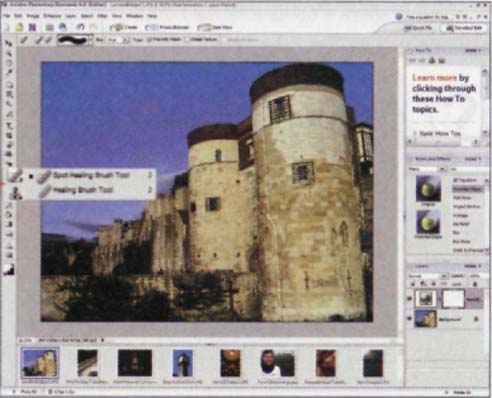This screenshot has height=398, width=492.
Task: Select the lighthouse thumbnail in Photo Bin
Action: 183,363
